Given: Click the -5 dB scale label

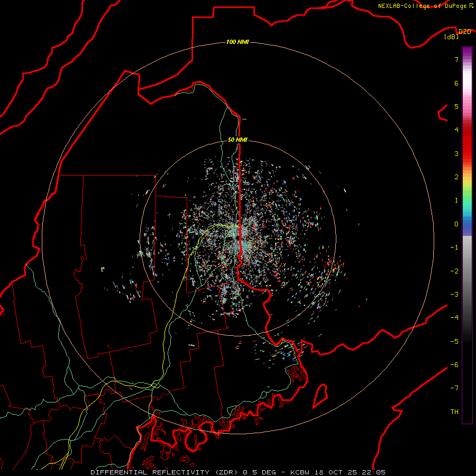Looking at the screenshot, I should [454, 342].
